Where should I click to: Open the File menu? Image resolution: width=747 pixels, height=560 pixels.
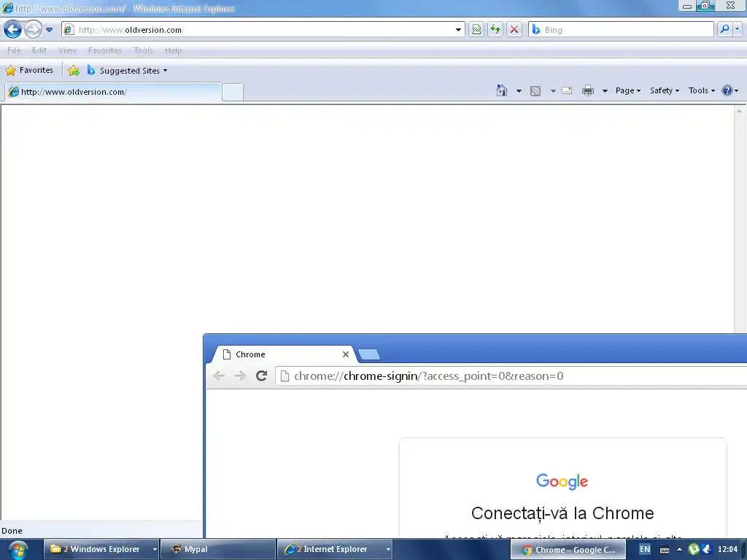tap(14, 50)
